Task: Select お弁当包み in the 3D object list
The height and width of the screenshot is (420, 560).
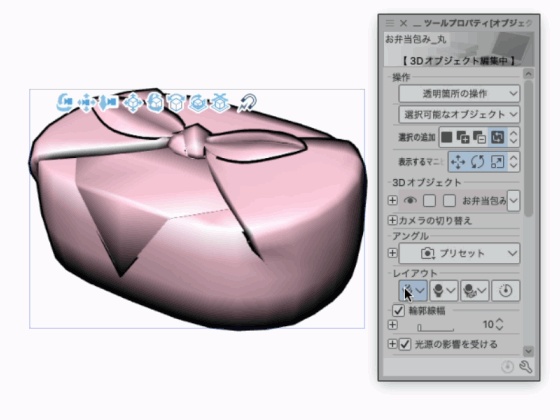Action: click(x=484, y=201)
